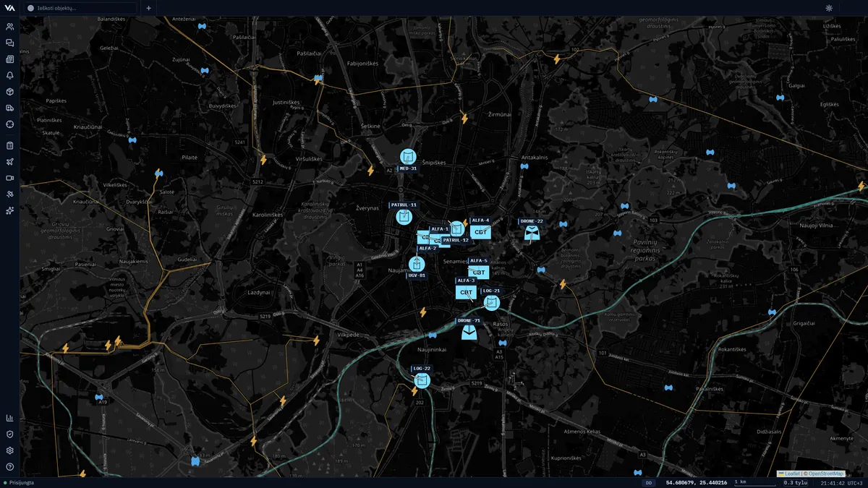Open the notifications bell icon
868x488 pixels.
(10, 75)
